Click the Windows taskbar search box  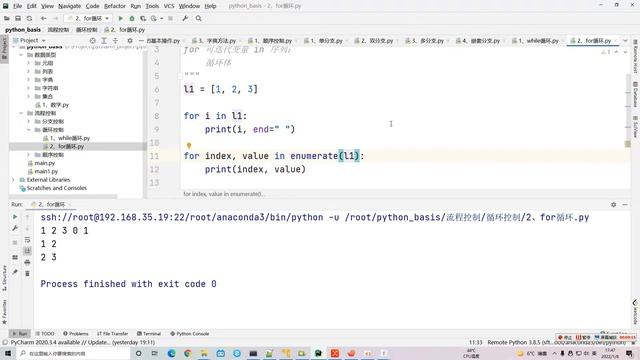[x=74, y=353]
